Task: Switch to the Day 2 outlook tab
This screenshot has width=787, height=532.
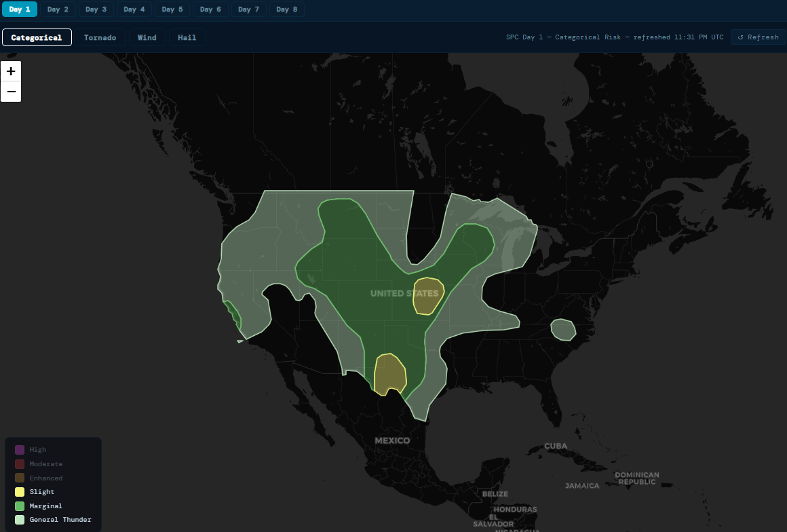Action: pyautogui.click(x=58, y=9)
